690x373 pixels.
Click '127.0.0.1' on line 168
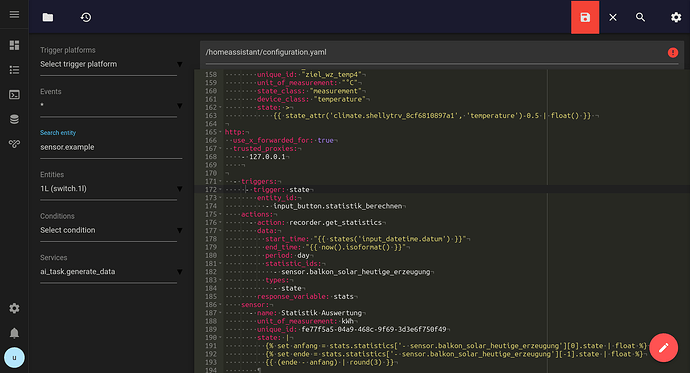pos(267,157)
